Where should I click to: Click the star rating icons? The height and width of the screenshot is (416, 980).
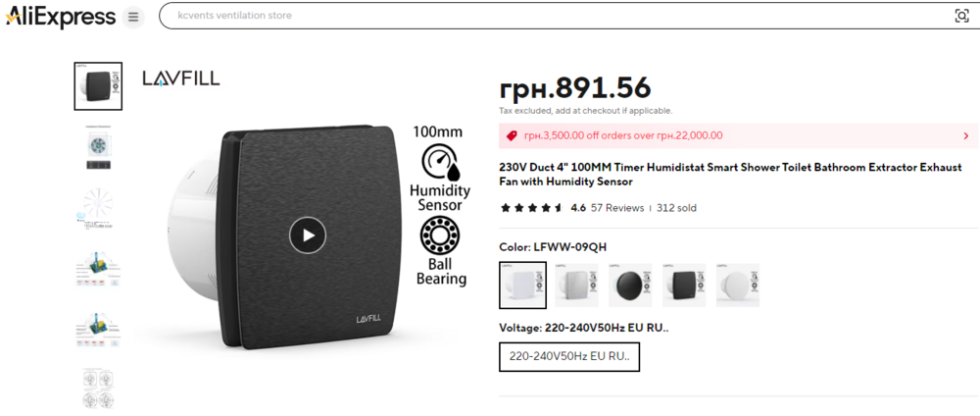click(x=532, y=208)
